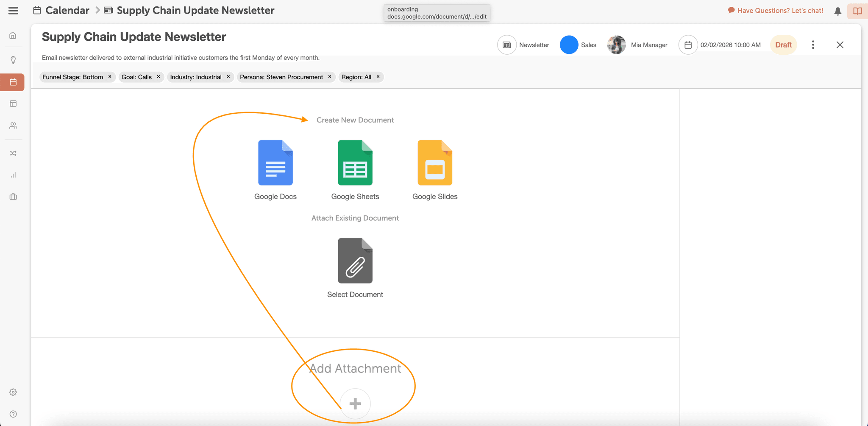Create a new Google Sheets document
This screenshot has width=868, height=426.
355,163
